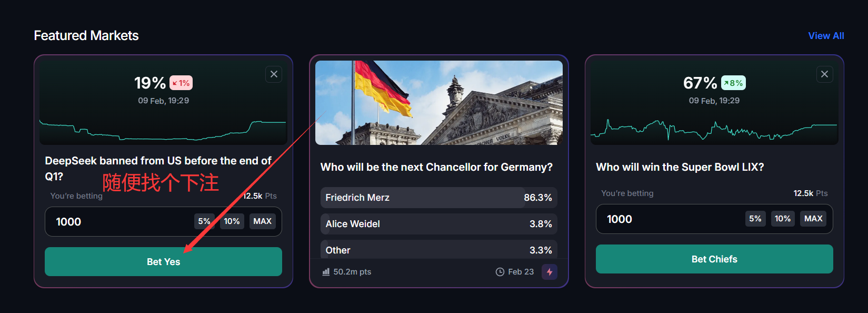868x313 pixels.
Task: Select 10% bet amount on Super Bowl card
Action: pyautogui.click(x=783, y=219)
